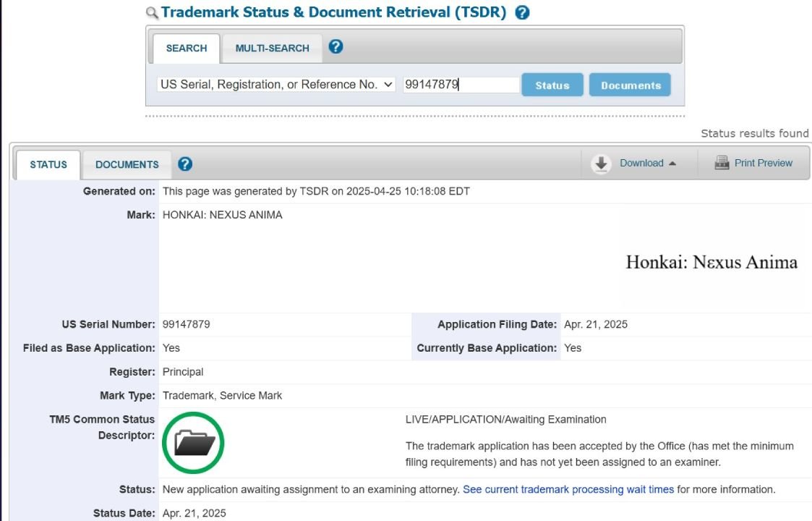Viewport: 812px width, 521px height.
Task: Click the 'Status results found' text
Action: (755, 133)
